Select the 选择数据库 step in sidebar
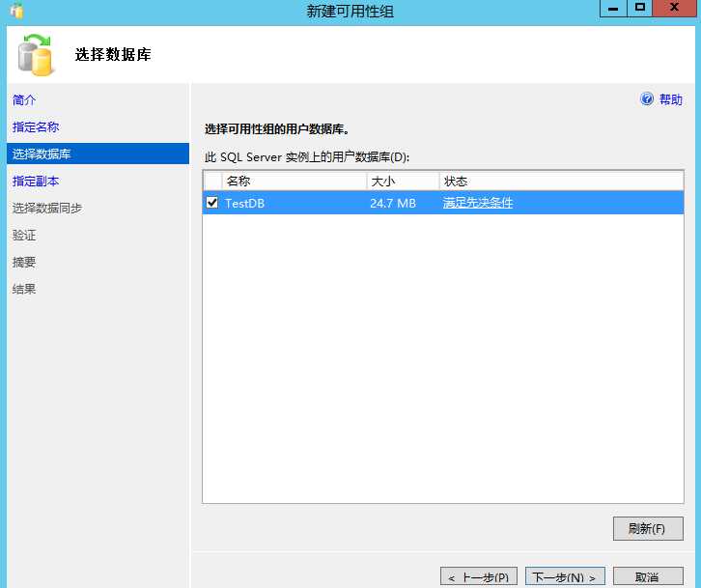701x588 pixels. [98, 154]
